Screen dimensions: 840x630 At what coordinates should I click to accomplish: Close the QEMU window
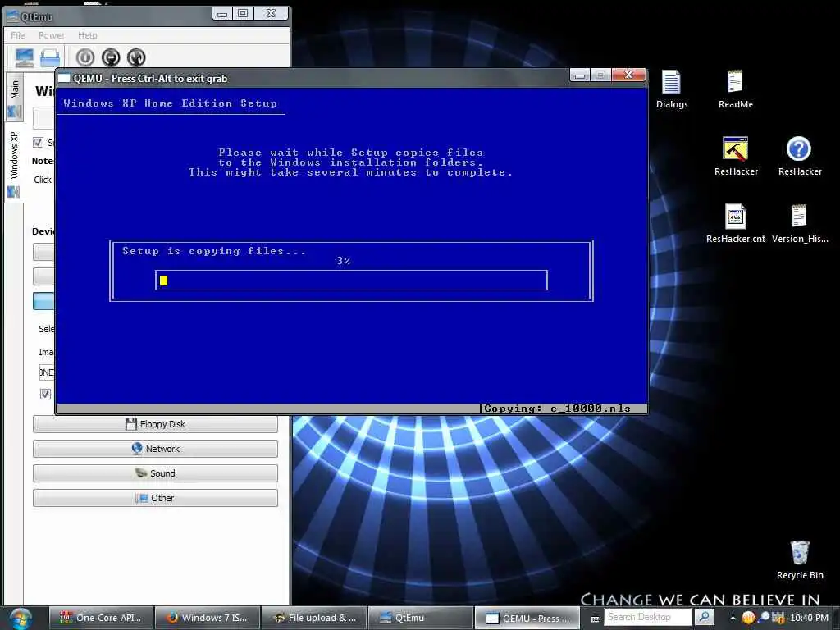(629, 75)
